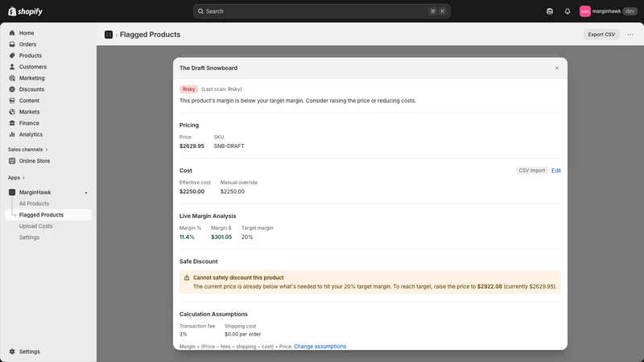644x362 pixels.
Task: Click the ⌘ K shortcut hint
Action: click(437, 11)
